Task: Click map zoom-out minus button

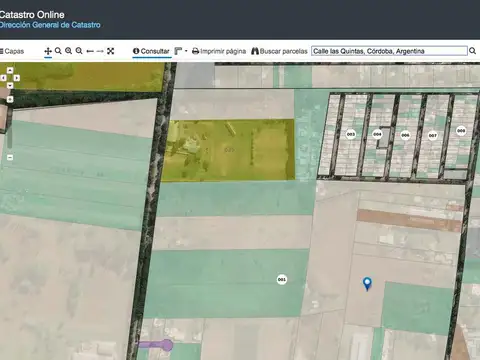Action: tap(10, 157)
